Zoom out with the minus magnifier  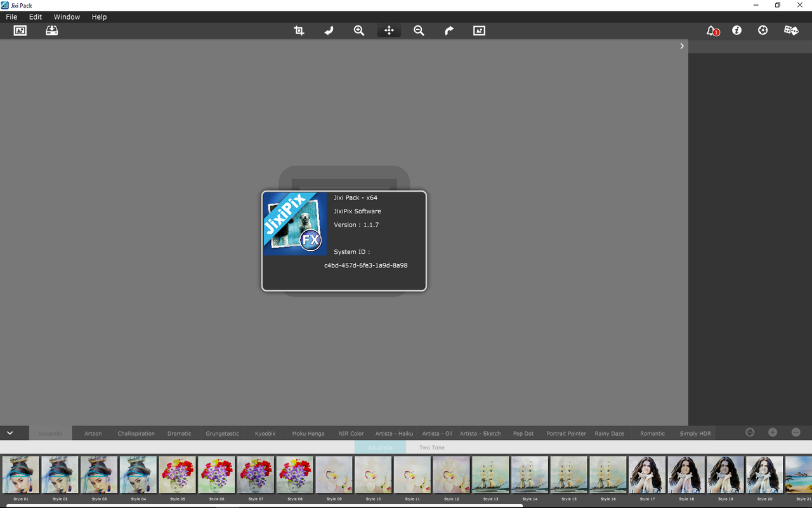(x=419, y=30)
